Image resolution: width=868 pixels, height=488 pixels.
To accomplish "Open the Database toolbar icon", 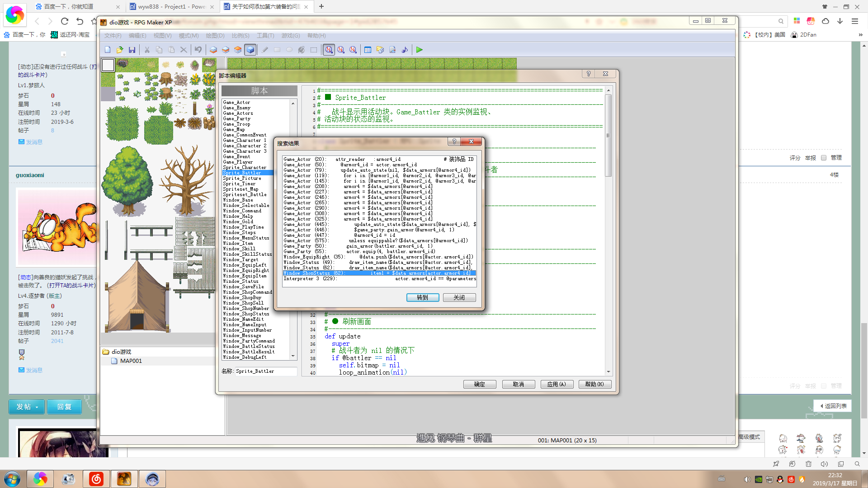I will [x=368, y=50].
